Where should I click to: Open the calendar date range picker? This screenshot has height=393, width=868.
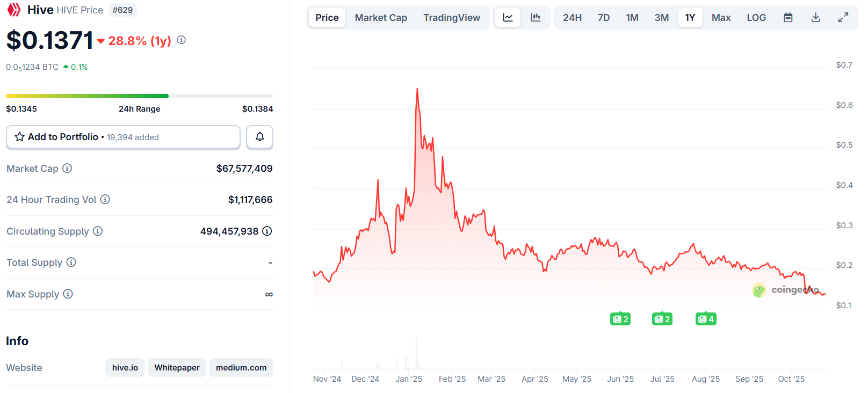click(x=788, y=18)
